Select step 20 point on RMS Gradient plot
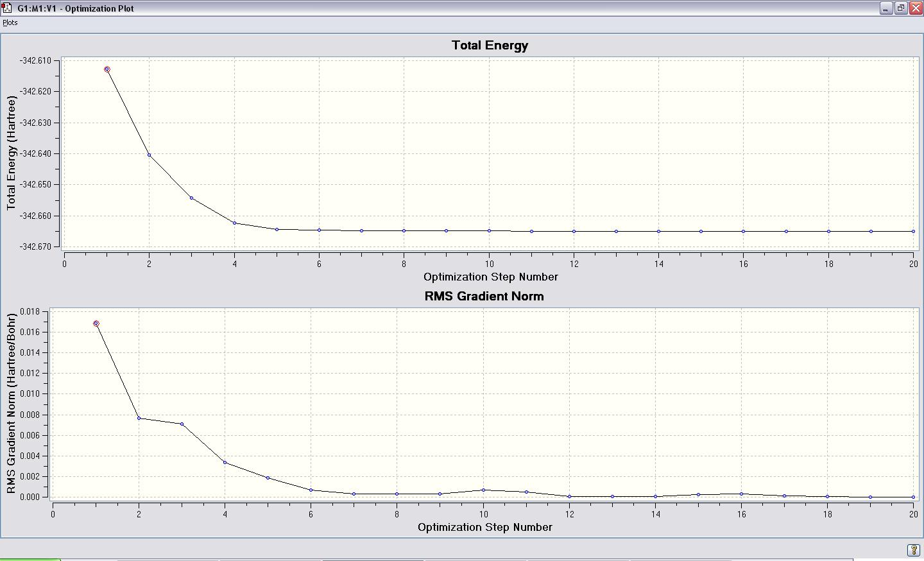This screenshot has height=561, width=924. 913,497
